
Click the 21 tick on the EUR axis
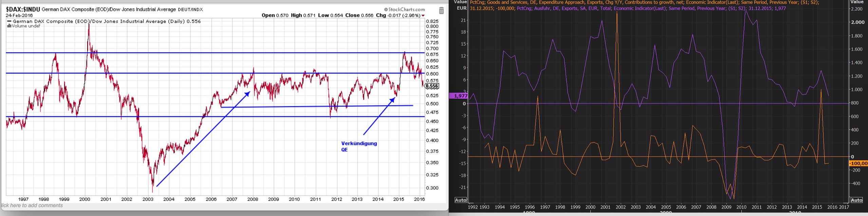(463, 20)
